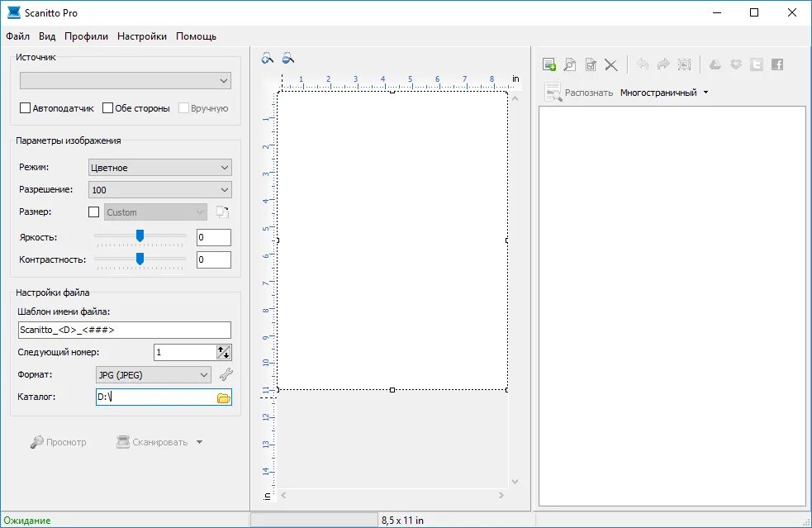
Task: Toggle the Вручную checkbox
Action: 183,108
